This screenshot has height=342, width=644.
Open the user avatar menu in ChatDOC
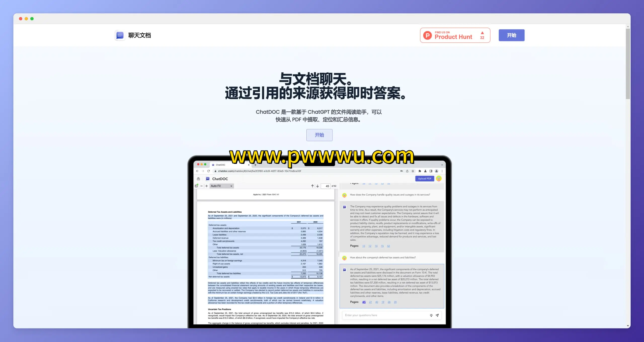tap(439, 178)
